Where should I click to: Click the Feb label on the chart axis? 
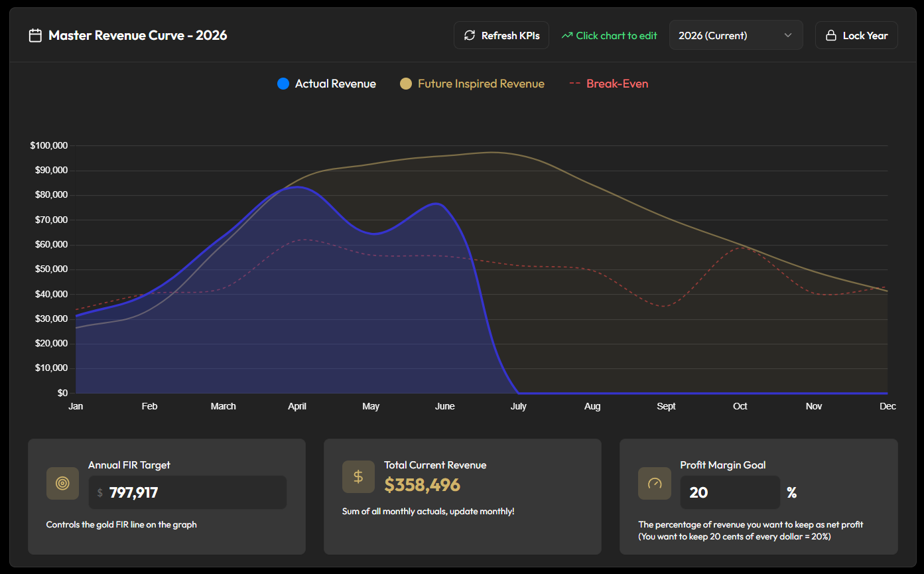pyautogui.click(x=149, y=406)
